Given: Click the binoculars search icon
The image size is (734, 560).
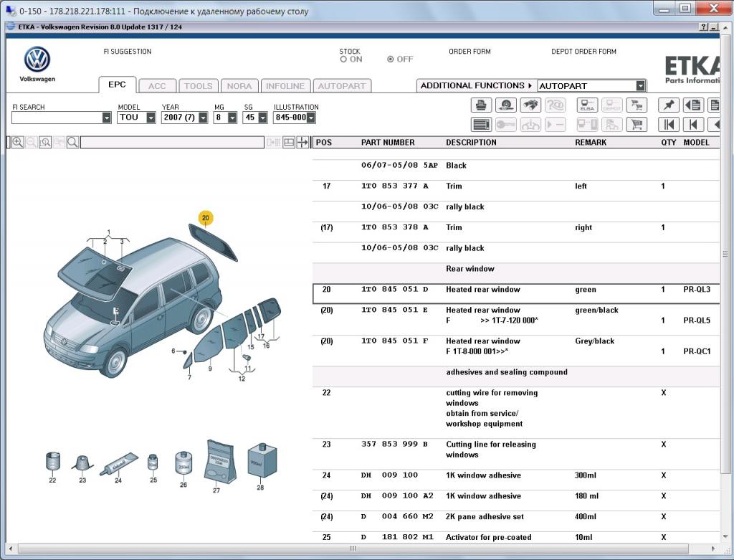Looking at the screenshot, I should pyautogui.click(x=530, y=105).
